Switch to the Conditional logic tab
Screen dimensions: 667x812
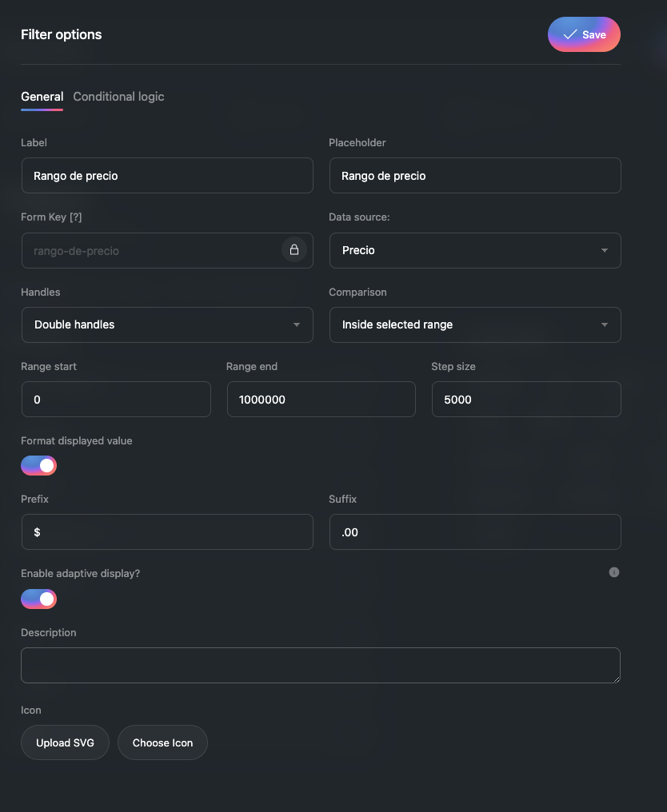click(x=118, y=97)
